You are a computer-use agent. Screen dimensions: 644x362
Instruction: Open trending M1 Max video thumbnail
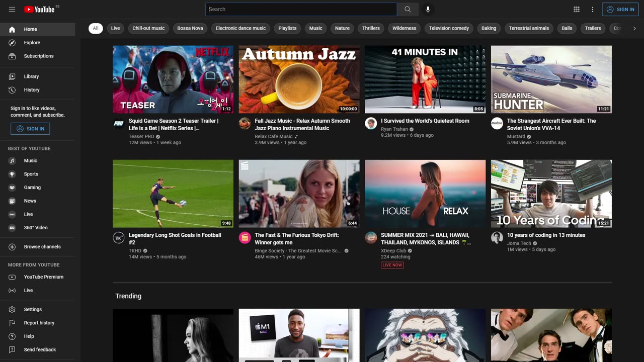(299, 335)
